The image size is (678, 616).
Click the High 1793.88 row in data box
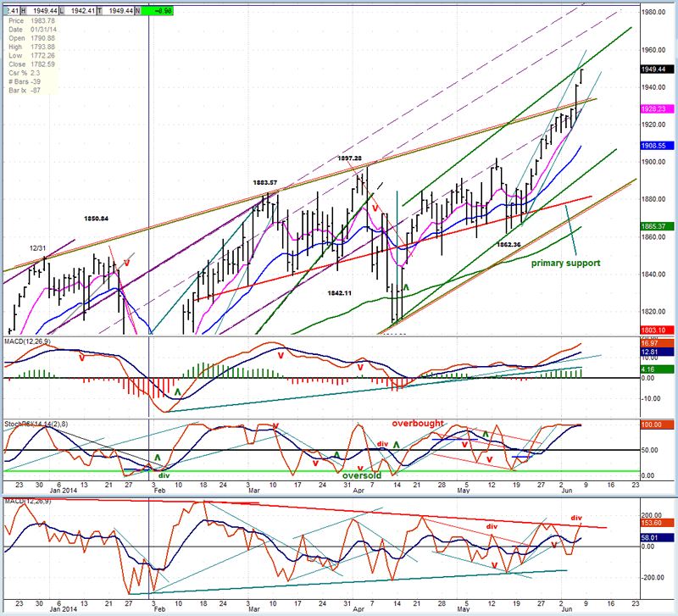coord(31,47)
